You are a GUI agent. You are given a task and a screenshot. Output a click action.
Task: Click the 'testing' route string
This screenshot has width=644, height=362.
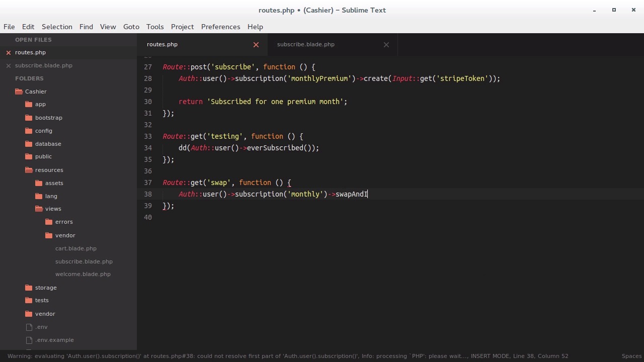click(225, 136)
